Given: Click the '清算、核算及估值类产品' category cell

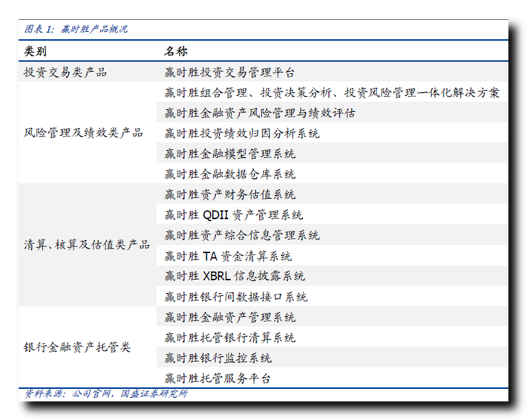Looking at the screenshot, I should click(x=87, y=245).
